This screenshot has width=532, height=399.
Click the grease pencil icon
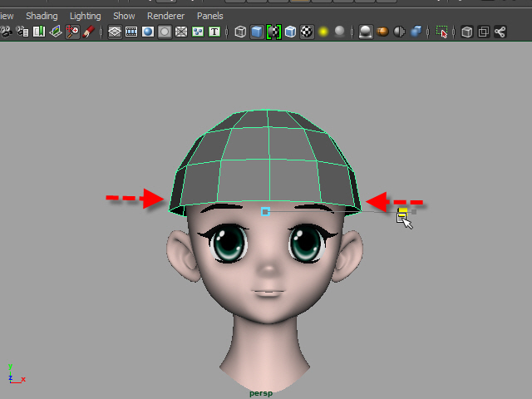point(88,32)
